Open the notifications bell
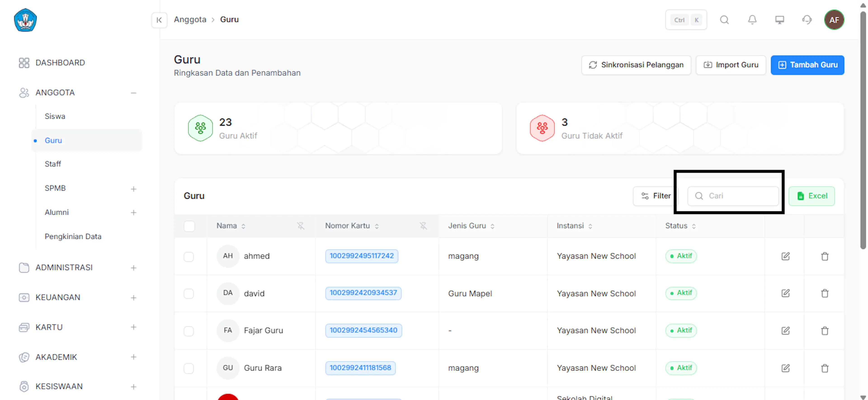Screen dimensions: 868x400 pyautogui.click(x=752, y=20)
